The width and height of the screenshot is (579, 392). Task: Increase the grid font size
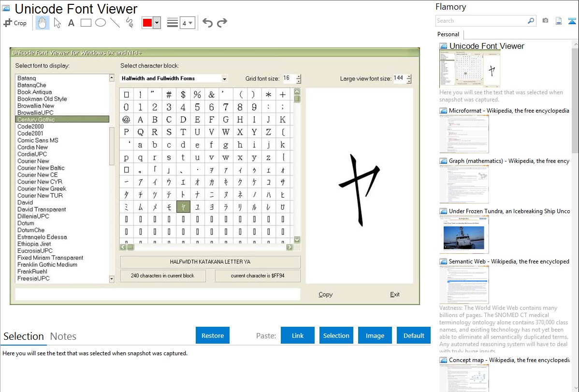coord(298,76)
